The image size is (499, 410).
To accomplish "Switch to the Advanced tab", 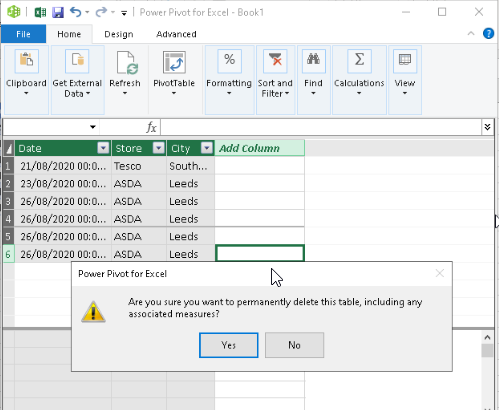I will [176, 34].
